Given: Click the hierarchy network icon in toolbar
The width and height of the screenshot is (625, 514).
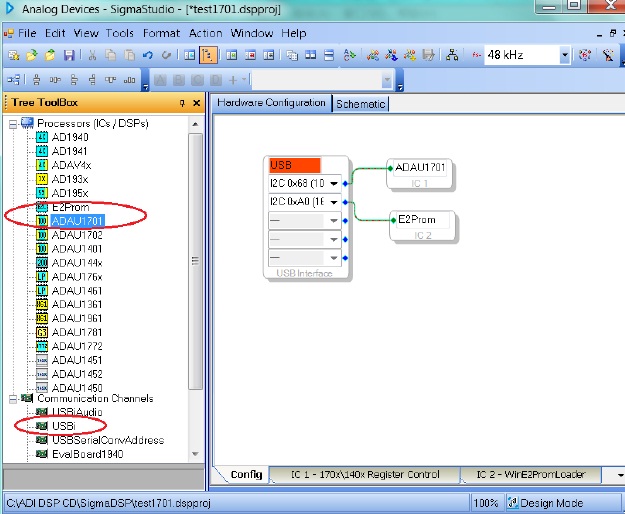Looking at the screenshot, I should coord(452,55).
